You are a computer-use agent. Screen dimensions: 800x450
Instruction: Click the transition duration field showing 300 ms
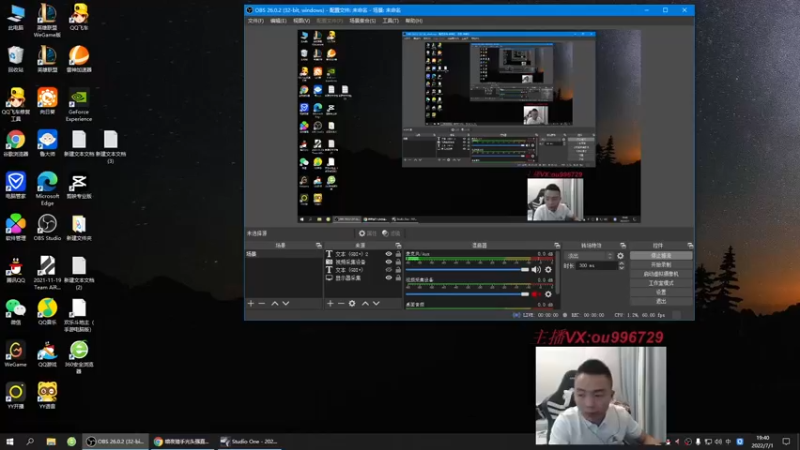(597, 266)
